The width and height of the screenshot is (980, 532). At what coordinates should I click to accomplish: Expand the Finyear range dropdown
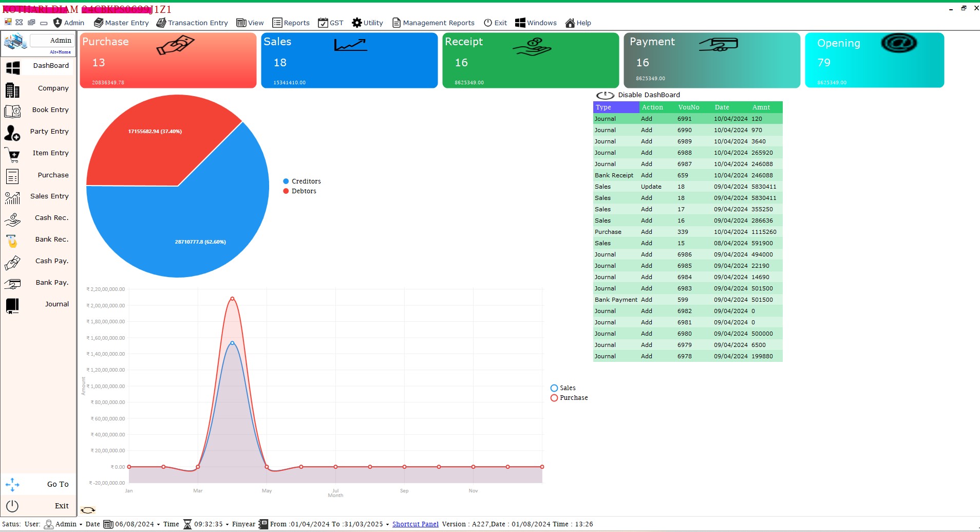coord(387,525)
